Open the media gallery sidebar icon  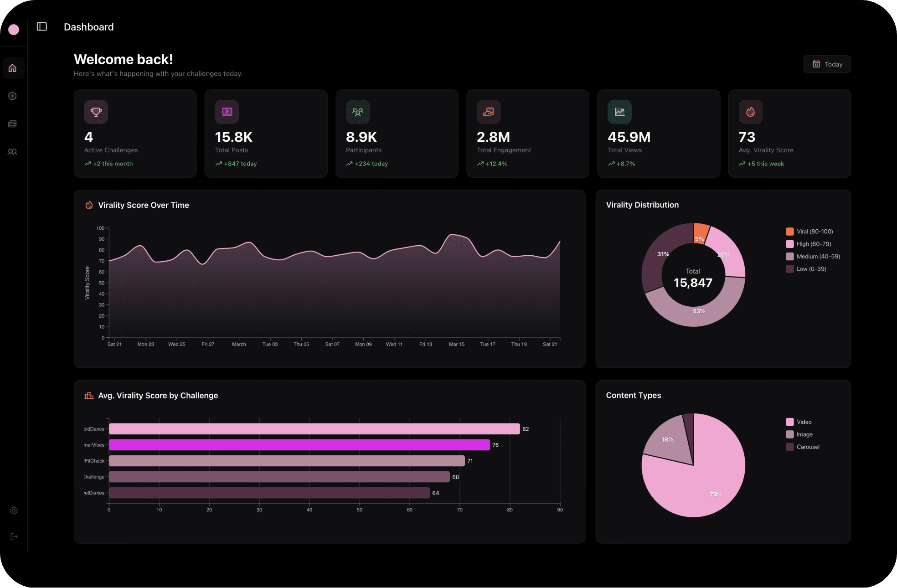tap(13, 124)
